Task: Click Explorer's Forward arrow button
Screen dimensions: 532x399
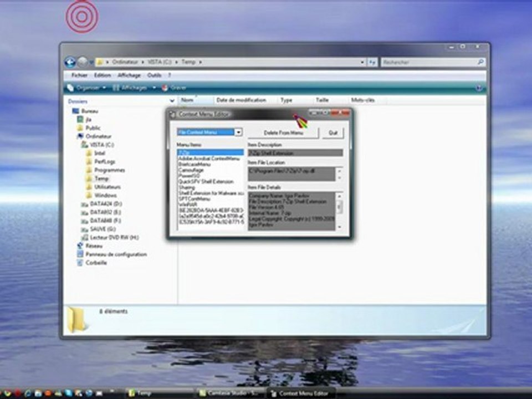Action: click(x=83, y=62)
